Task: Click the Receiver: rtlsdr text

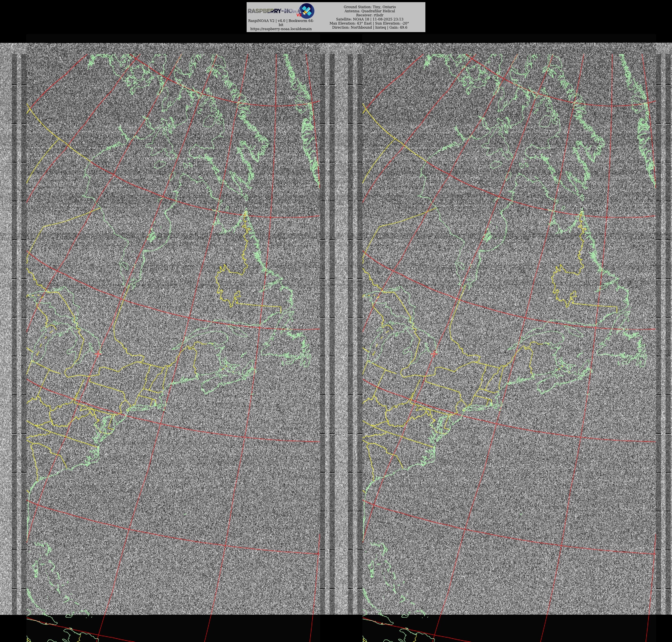Action: [369, 15]
